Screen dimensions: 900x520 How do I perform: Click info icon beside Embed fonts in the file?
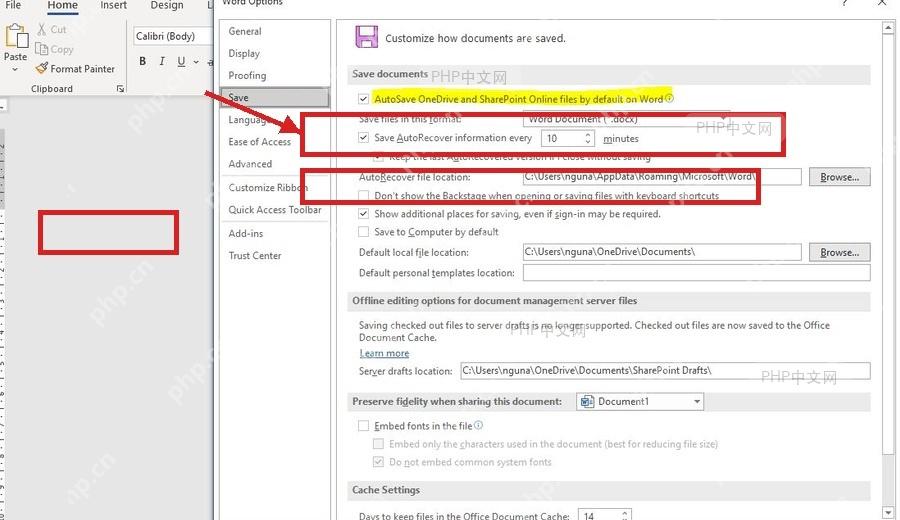pos(478,425)
